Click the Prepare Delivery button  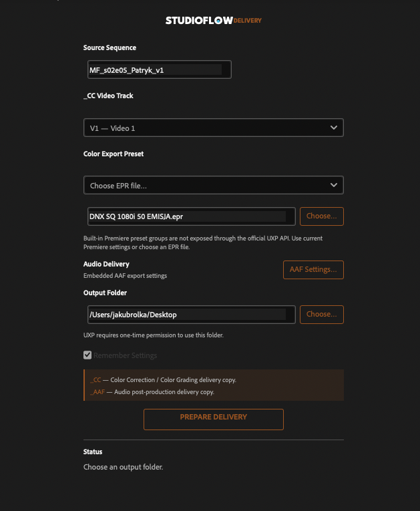click(214, 419)
